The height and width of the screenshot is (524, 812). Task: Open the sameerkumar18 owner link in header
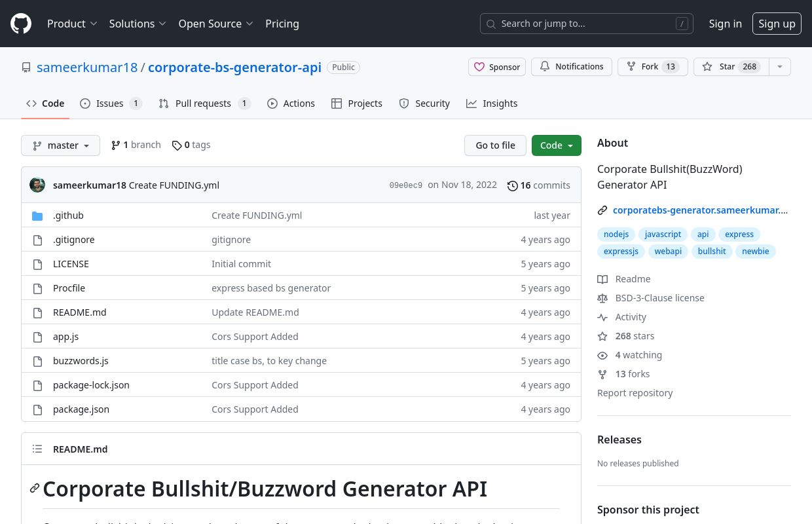(87, 67)
